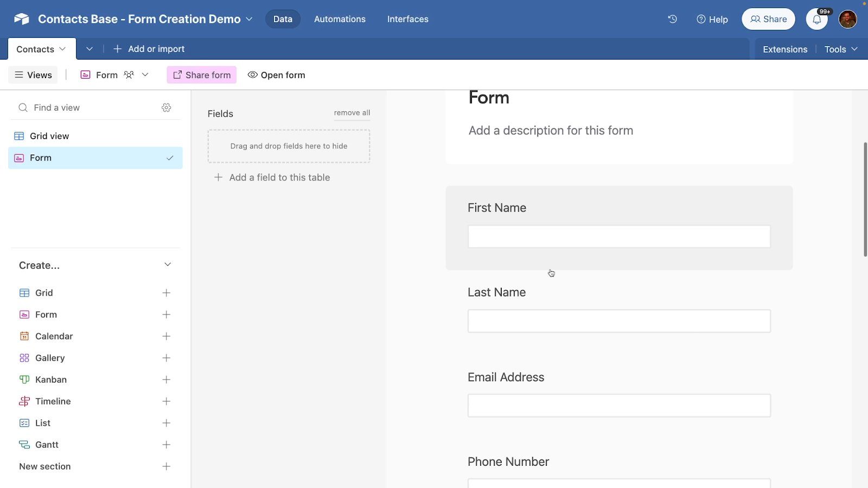Screen dimensions: 868x488
Task: Click the Last Name field label
Action: point(496,292)
